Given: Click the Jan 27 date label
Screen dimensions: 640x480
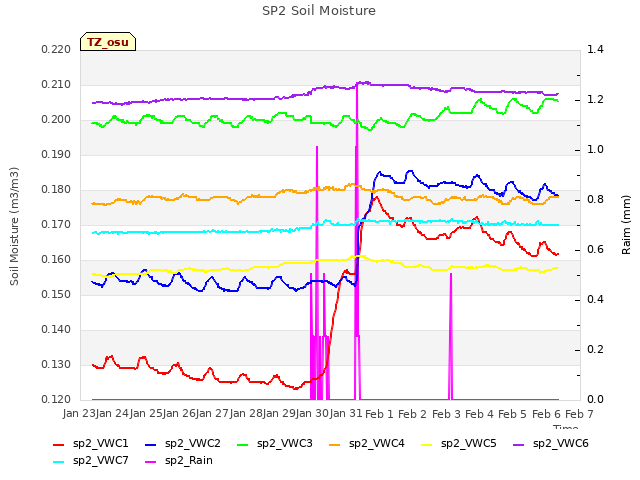Looking at the screenshot, I should click(x=212, y=414).
